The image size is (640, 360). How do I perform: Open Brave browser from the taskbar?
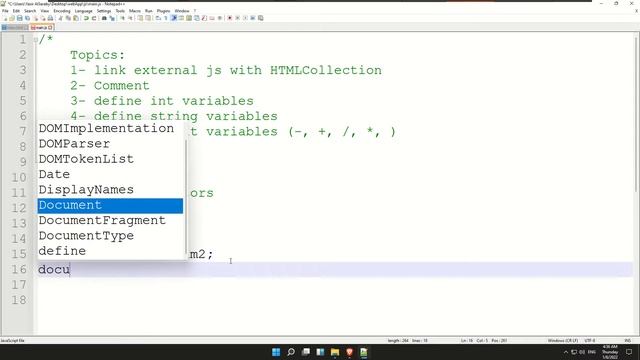pyautogui.click(x=349, y=352)
